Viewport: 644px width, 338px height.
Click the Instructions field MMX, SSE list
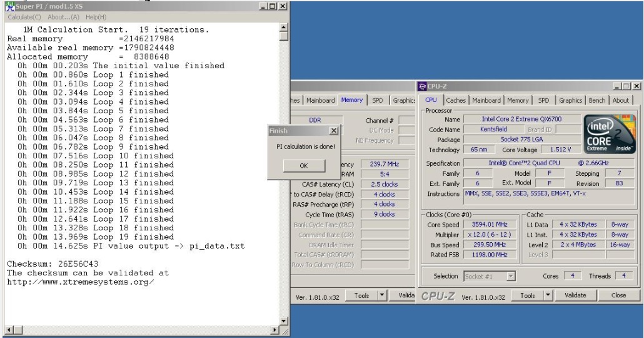coord(550,197)
